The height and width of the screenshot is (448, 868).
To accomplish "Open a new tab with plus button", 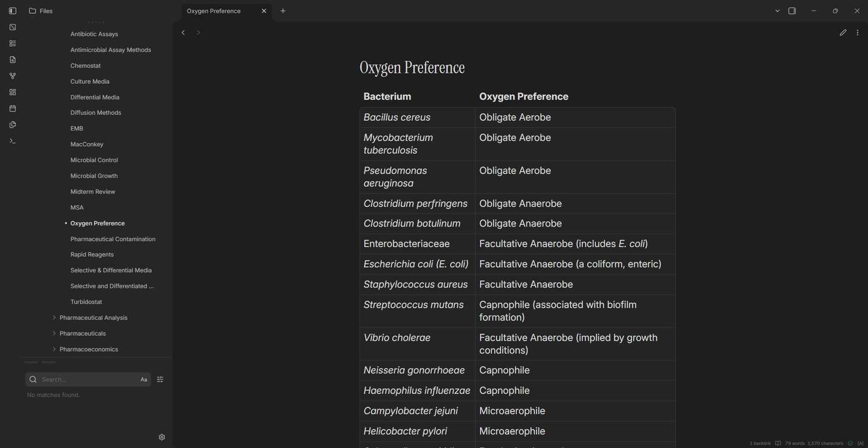I will pyautogui.click(x=283, y=11).
